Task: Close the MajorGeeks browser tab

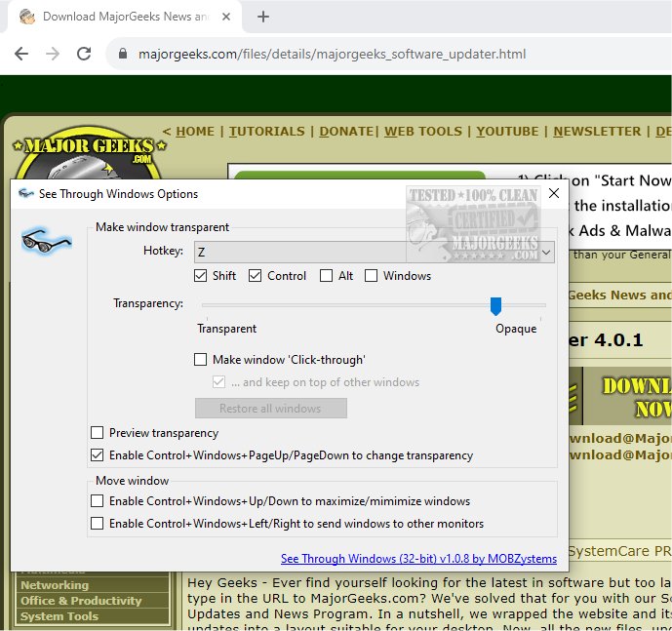Action: 228,17
